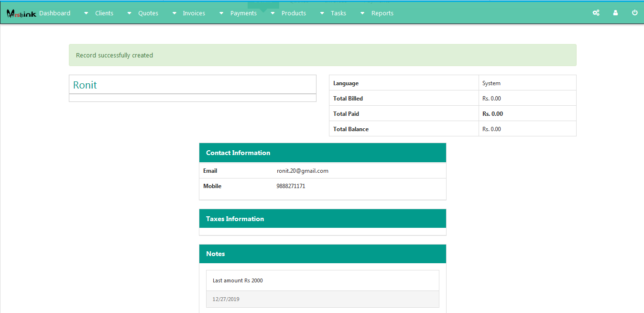Expand the caret beside Invoices
The width and height of the screenshot is (644, 313).
tap(174, 13)
